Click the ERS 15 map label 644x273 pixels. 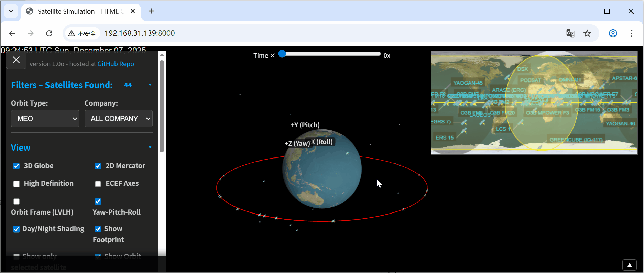coord(445,138)
